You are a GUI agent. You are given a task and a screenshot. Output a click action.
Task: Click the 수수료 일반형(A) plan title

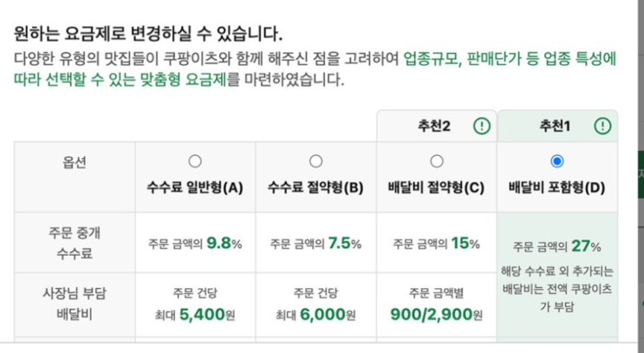[x=195, y=188]
